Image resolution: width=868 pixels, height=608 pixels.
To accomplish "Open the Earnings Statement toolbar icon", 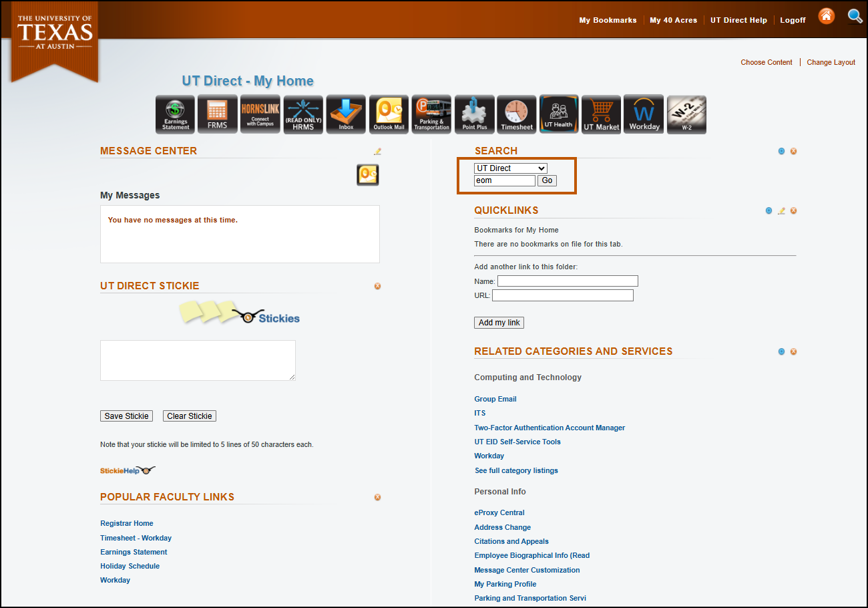I will (176, 114).
